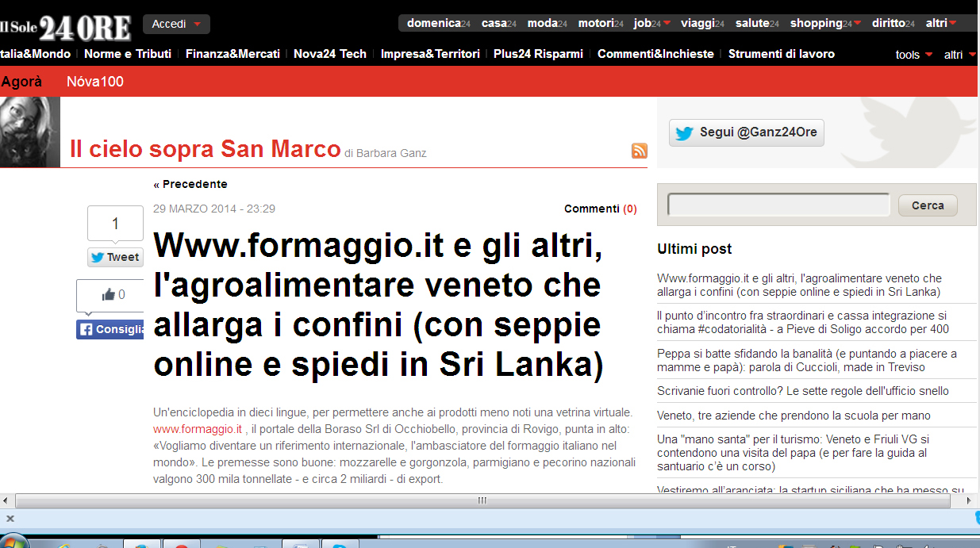The height and width of the screenshot is (548, 980).
Task: Expand the shopping24 dropdown
Action: (826, 23)
